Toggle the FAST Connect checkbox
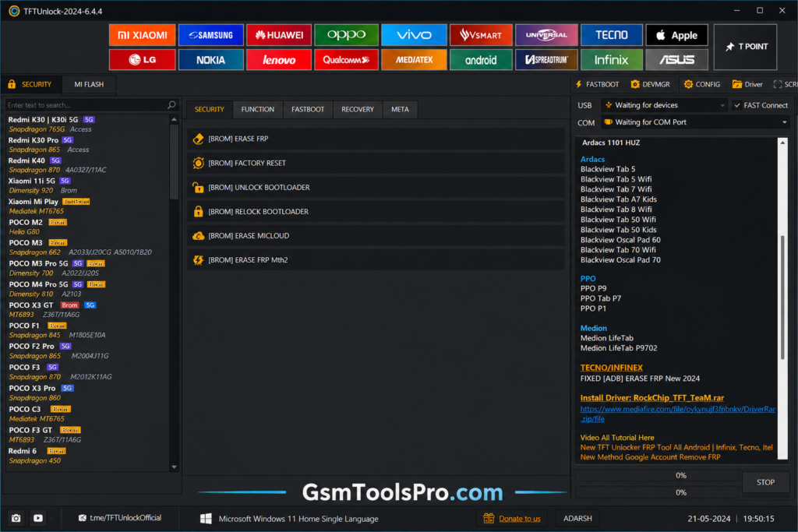The width and height of the screenshot is (798, 532). point(737,105)
